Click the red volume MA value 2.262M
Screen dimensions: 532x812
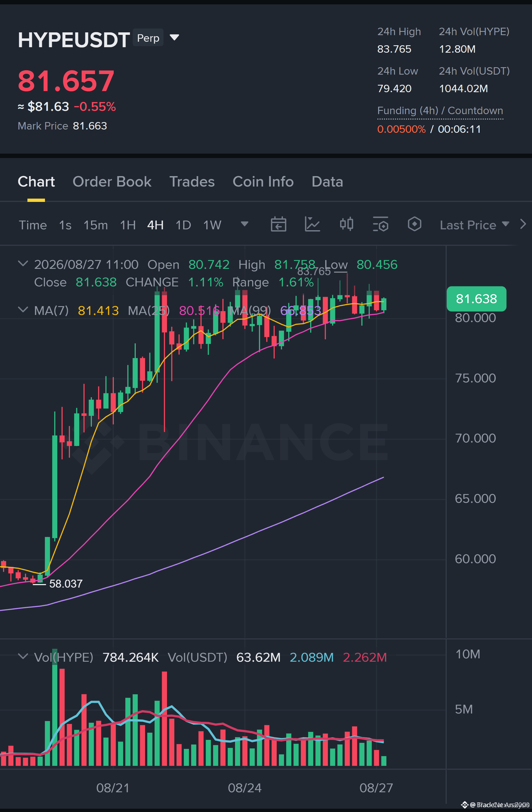coord(364,657)
